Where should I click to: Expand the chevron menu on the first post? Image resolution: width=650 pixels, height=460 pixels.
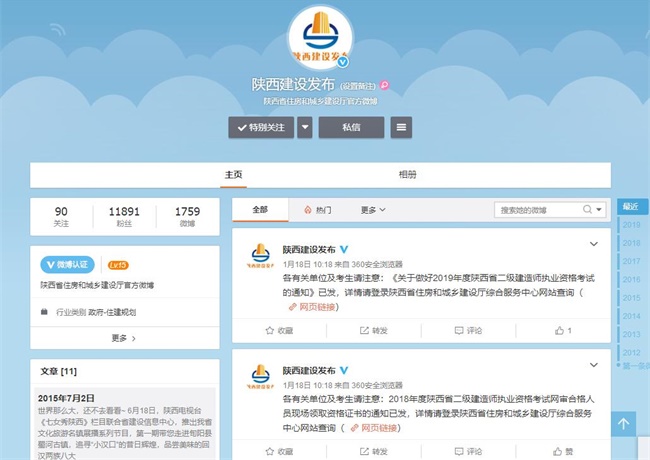click(594, 244)
